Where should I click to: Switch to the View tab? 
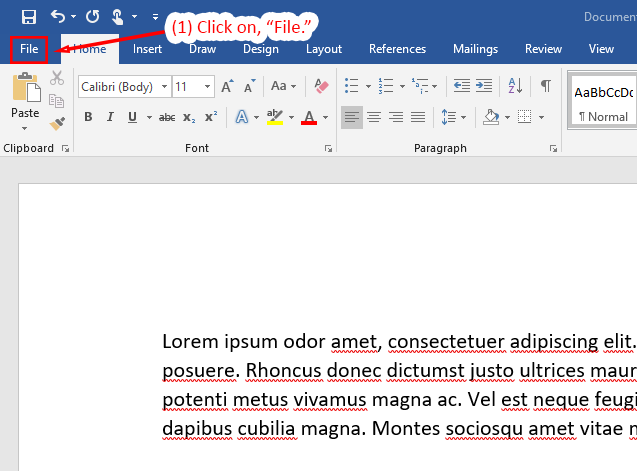pyautogui.click(x=601, y=49)
